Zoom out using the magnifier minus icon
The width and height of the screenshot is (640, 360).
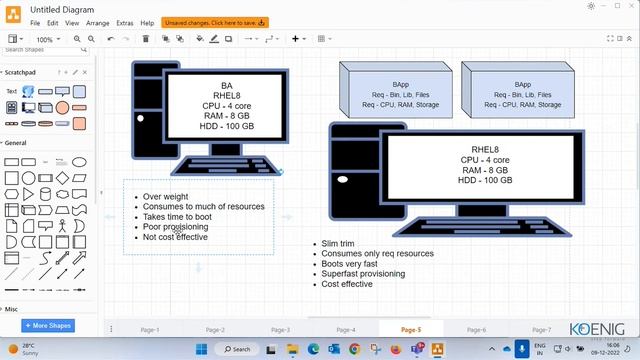(x=91, y=39)
